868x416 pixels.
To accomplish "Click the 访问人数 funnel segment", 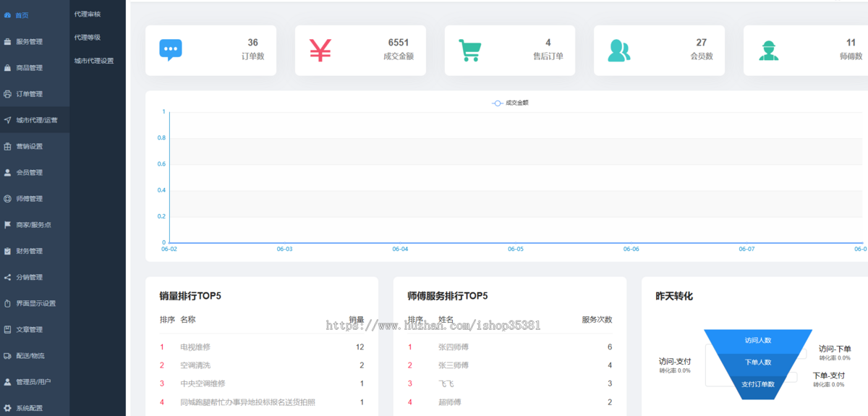I will (x=758, y=340).
